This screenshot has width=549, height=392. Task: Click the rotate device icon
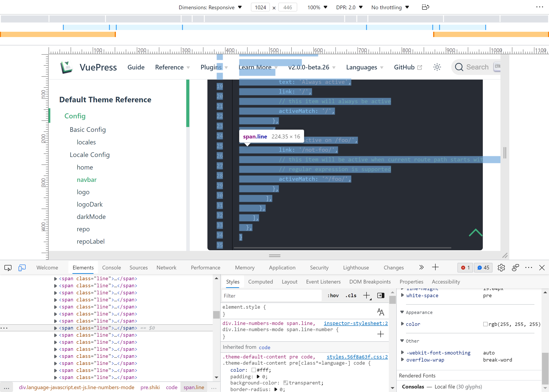(x=425, y=7)
